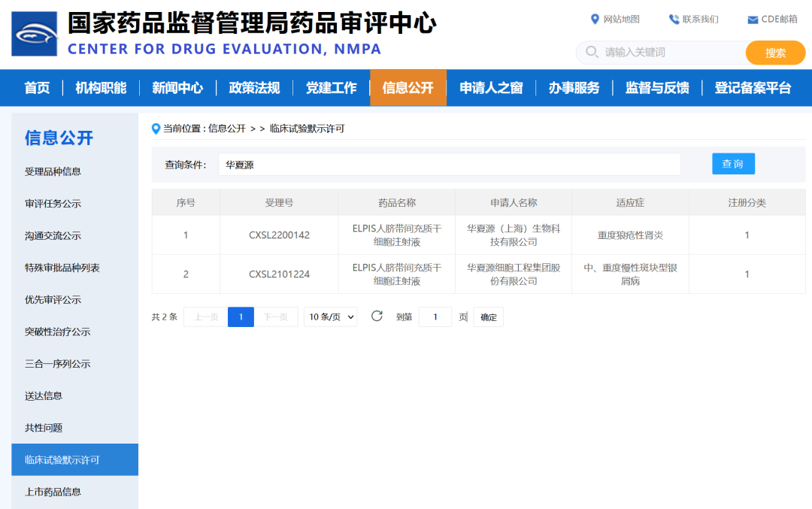Click indication 中、重度慢性斑块型银屑病
812x509 pixels.
tap(630, 274)
